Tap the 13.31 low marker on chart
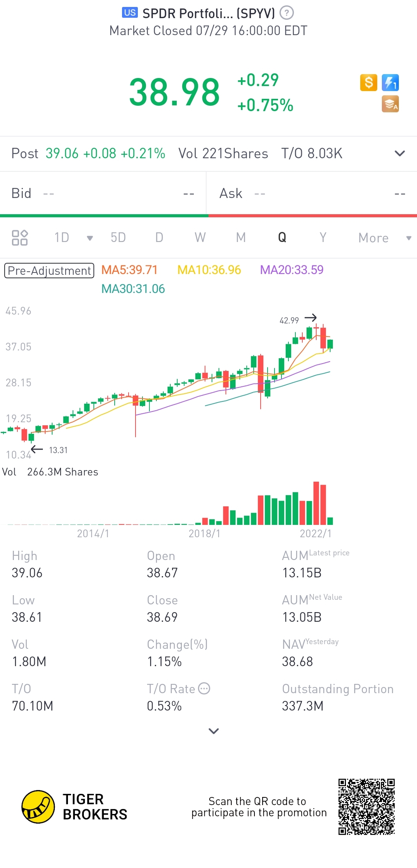Screen dimensions: 417x868 (58, 450)
